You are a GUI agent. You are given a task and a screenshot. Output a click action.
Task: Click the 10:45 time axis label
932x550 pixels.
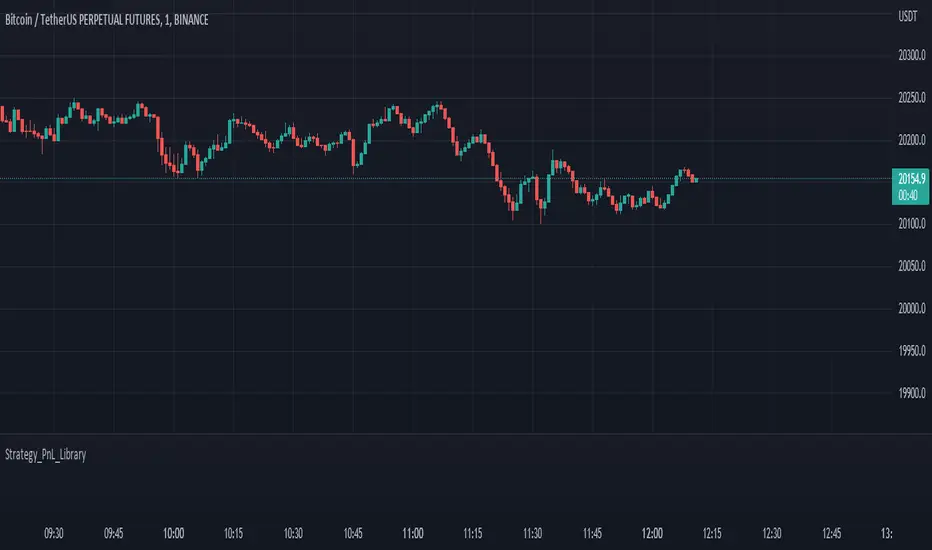(x=354, y=533)
